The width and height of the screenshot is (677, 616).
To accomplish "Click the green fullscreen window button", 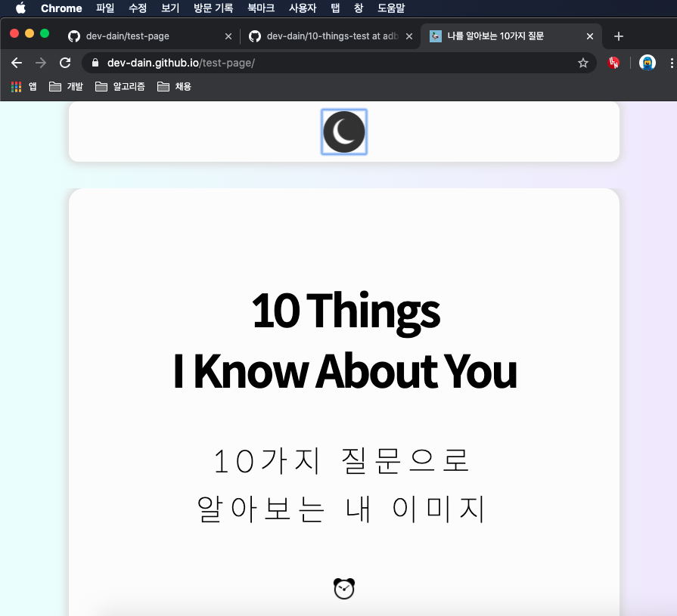I will pyautogui.click(x=45, y=34).
